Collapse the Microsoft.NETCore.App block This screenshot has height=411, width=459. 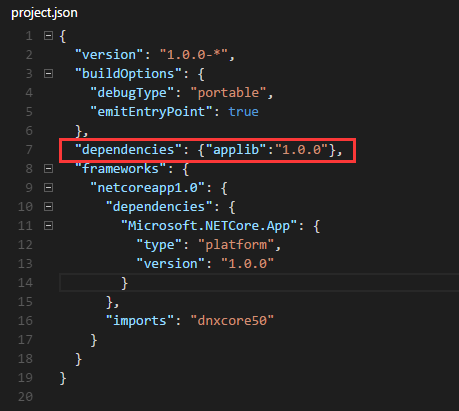pos(48,226)
